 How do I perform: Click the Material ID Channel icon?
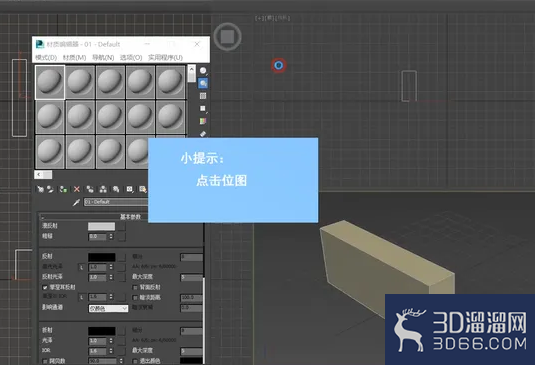130,189
